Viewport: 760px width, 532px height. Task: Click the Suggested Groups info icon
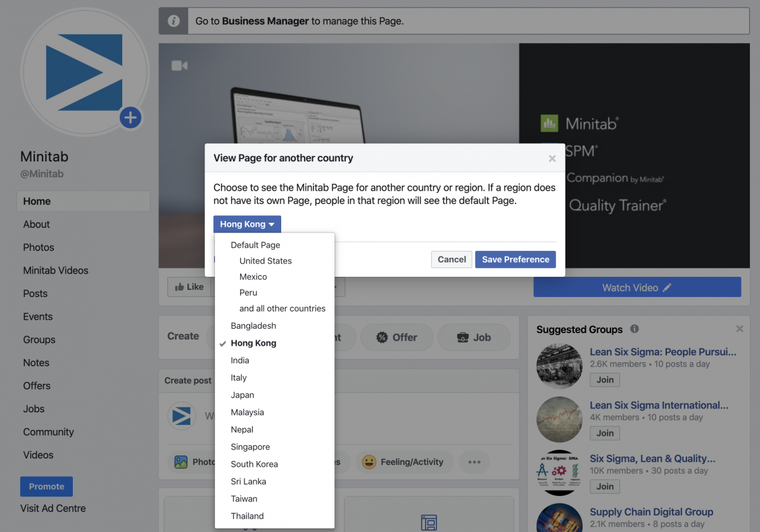(x=635, y=329)
